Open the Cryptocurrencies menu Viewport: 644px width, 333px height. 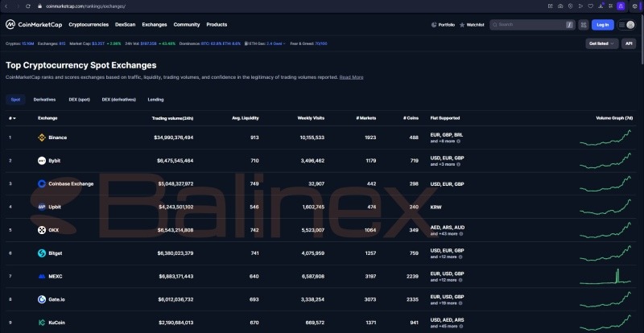pyautogui.click(x=89, y=25)
